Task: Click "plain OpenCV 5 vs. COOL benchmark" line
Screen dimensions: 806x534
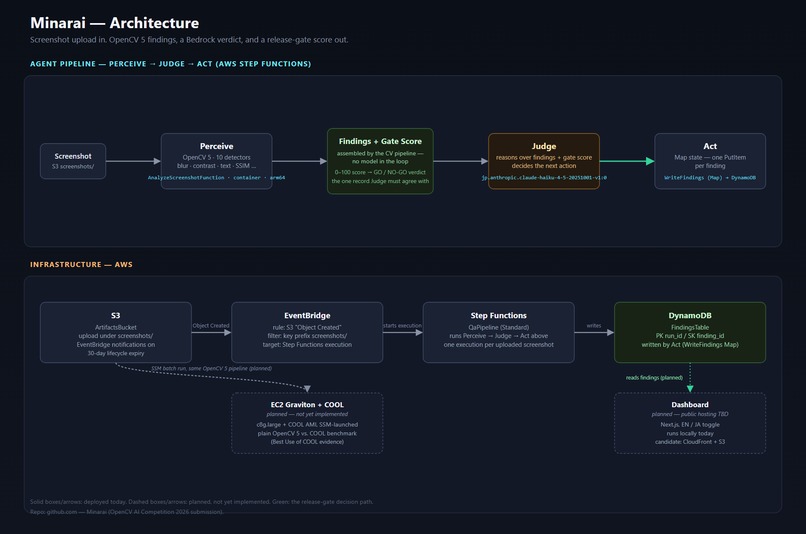Action: [x=307, y=433]
